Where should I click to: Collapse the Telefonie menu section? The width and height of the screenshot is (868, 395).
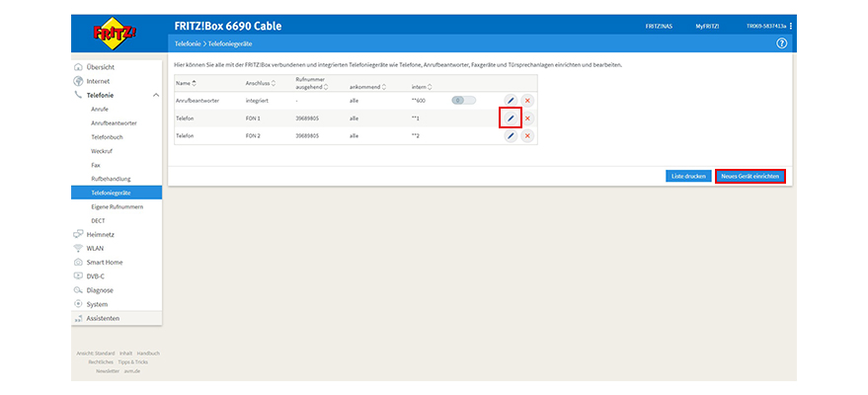click(155, 95)
